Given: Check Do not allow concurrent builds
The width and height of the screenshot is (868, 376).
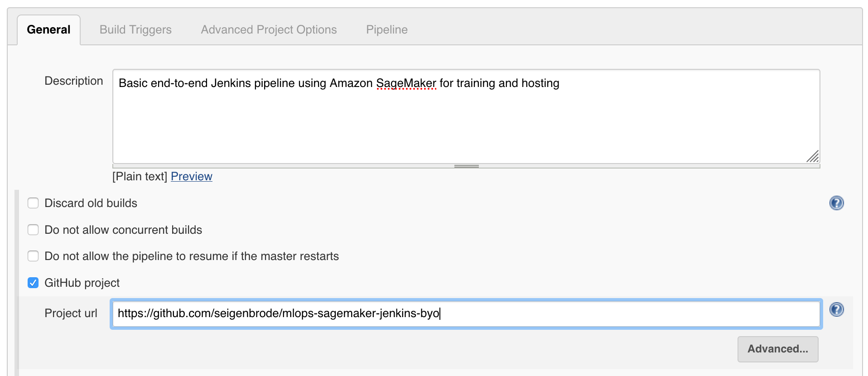Looking at the screenshot, I should [x=33, y=230].
